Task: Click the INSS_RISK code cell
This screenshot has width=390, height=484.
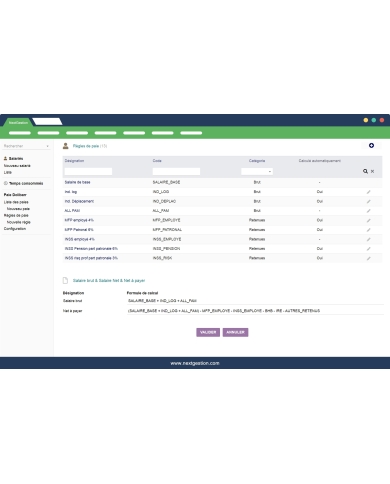Action: pos(162,258)
